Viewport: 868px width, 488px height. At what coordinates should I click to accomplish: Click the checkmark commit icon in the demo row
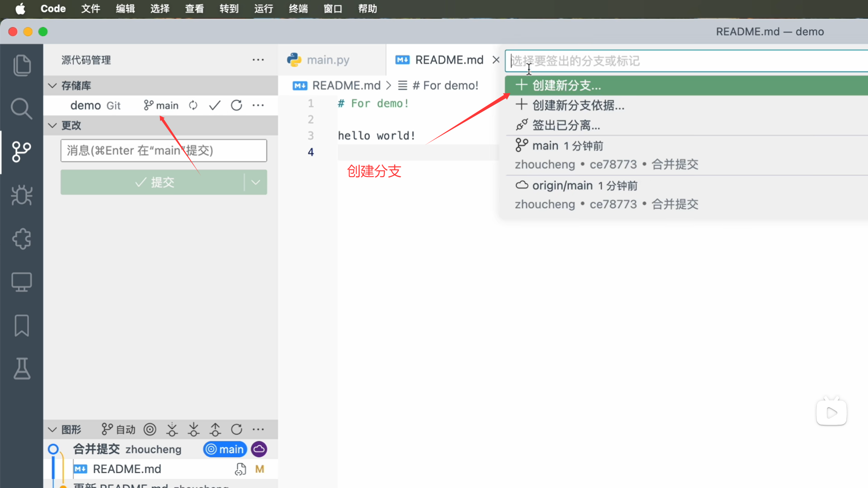pyautogui.click(x=215, y=105)
